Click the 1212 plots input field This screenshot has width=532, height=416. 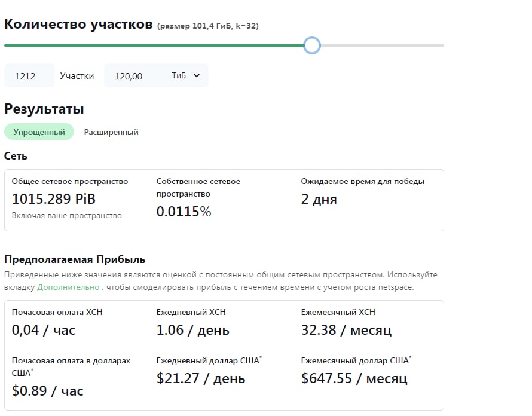[x=29, y=76]
